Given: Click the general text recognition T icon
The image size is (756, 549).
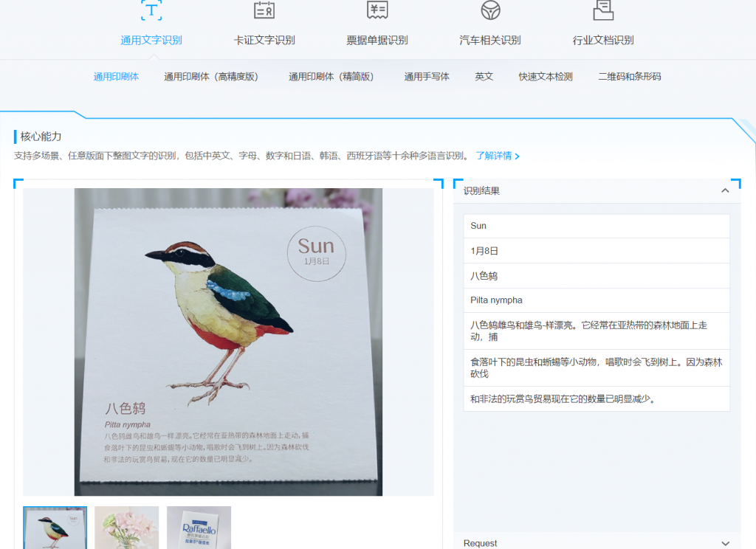Looking at the screenshot, I should [x=151, y=10].
